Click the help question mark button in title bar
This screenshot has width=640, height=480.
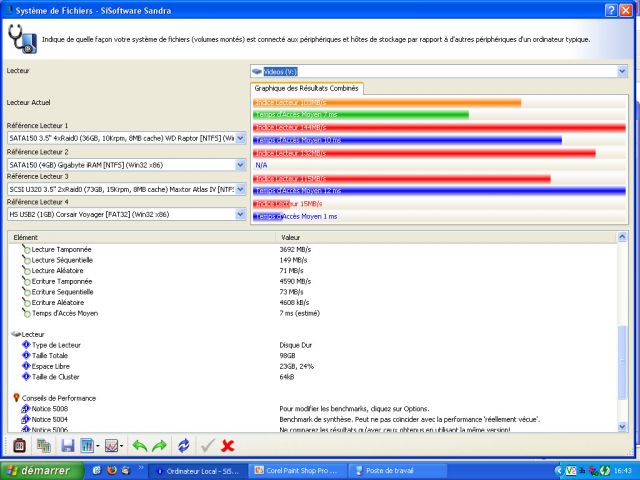[611, 10]
